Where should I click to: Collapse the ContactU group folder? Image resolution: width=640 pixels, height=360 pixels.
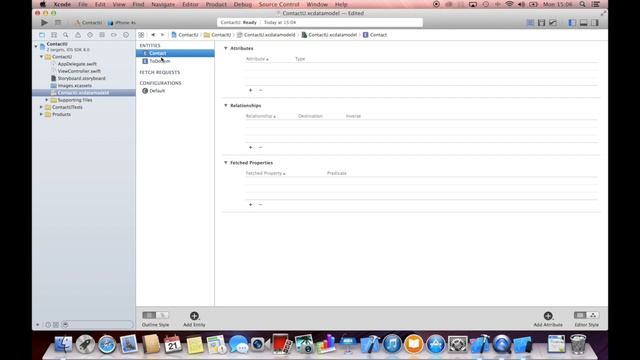click(x=41, y=57)
